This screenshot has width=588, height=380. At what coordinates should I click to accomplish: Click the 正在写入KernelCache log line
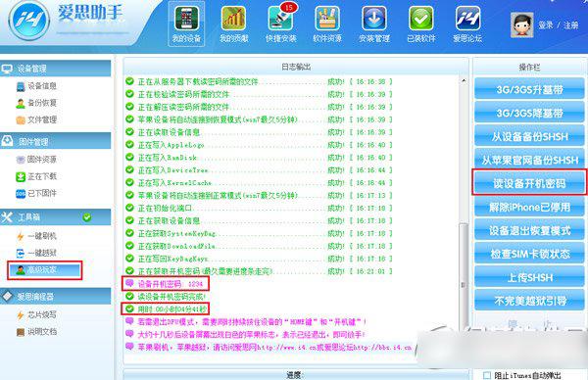259,183
